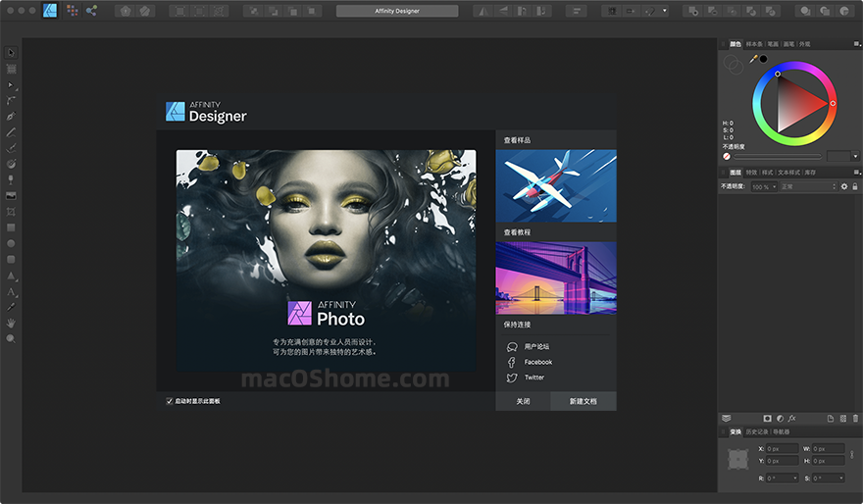Screen dimensions: 863x504
Task: Select the Pencil tool
Action: [11, 132]
